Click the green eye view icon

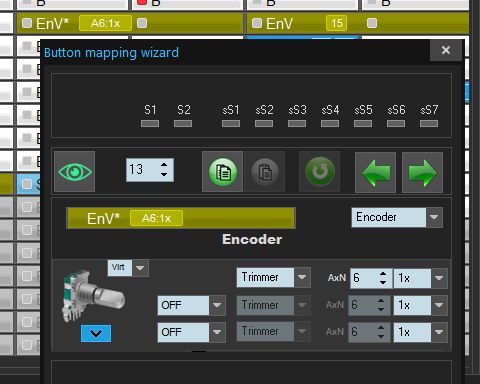click(x=75, y=172)
